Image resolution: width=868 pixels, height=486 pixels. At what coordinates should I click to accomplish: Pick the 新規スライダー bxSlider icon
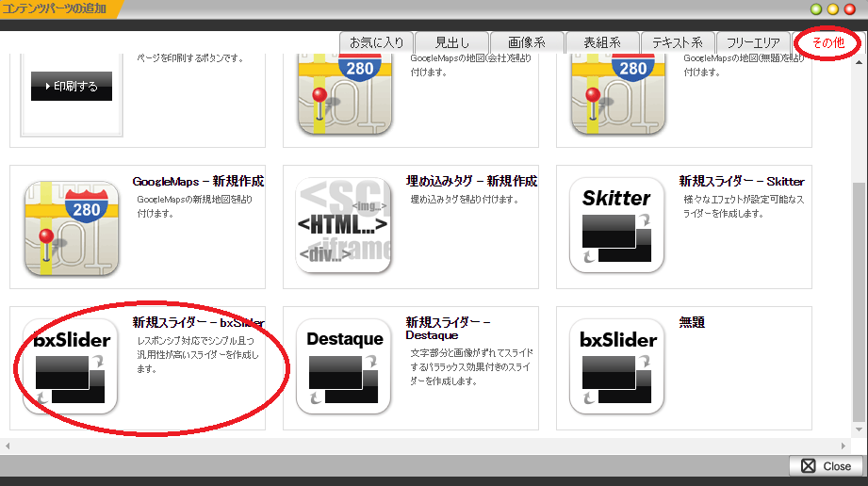pyautogui.click(x=71, y=366)
